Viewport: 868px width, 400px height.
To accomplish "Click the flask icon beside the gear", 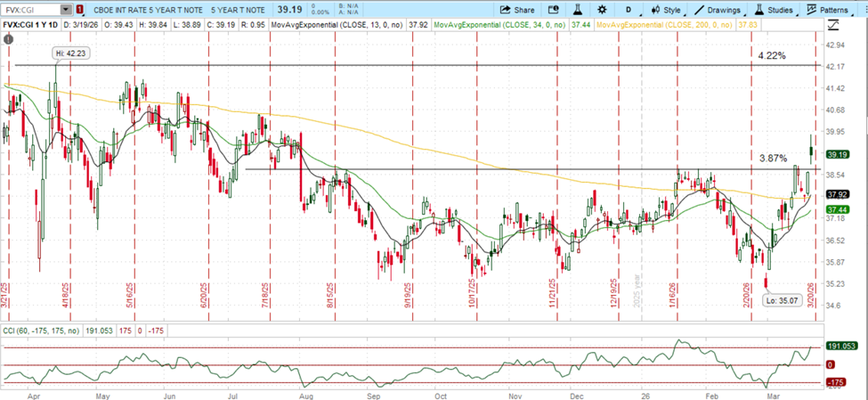I will click(x=577, y=10).
